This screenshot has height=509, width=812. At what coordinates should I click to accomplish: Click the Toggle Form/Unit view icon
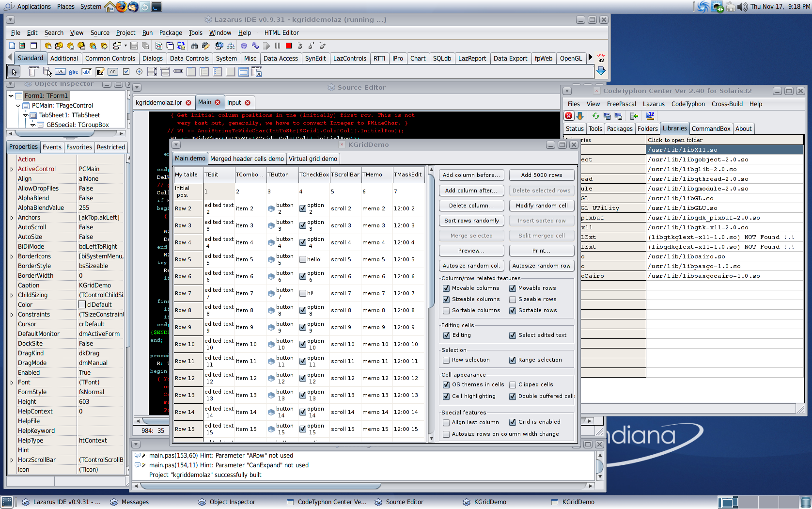(x=181, y=46)
